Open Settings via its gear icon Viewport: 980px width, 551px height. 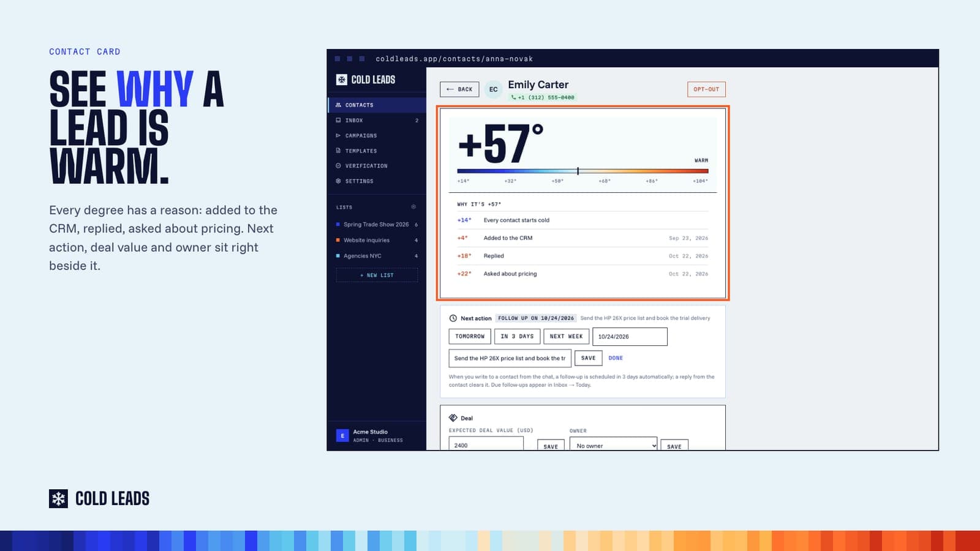(x=338, y=181)
